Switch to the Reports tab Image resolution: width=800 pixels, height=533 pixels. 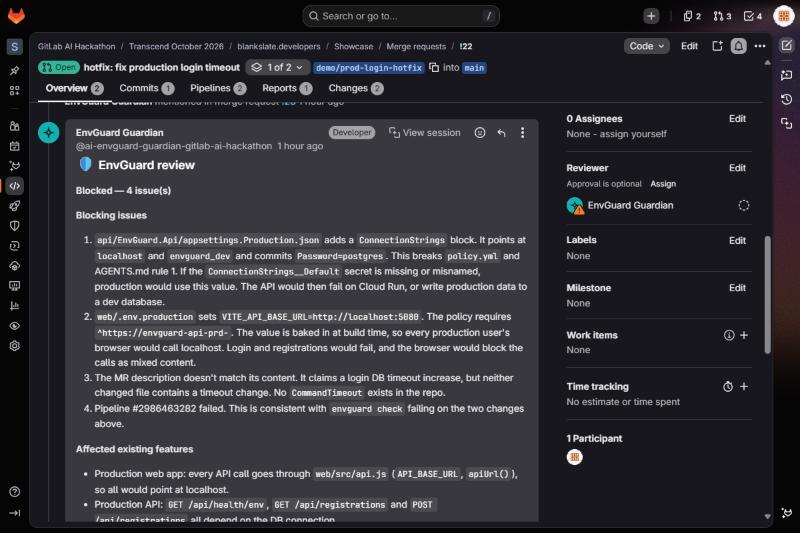(x=287, y=88)
